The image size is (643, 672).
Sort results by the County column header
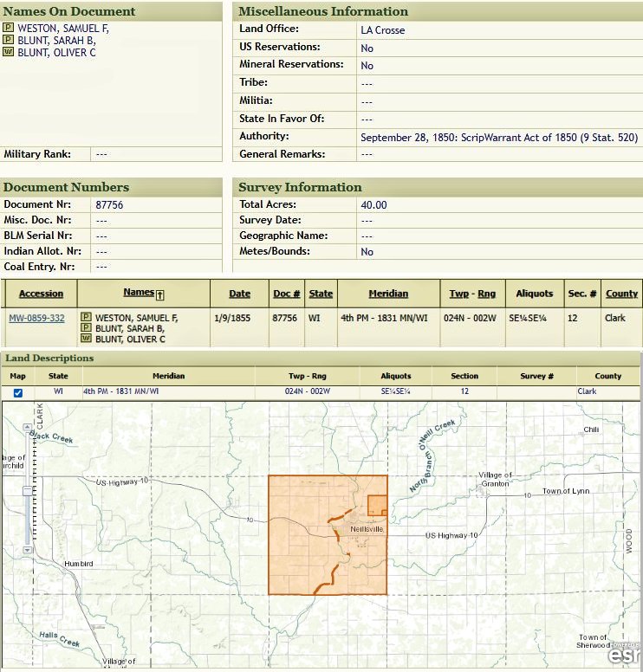[x=621, y=294]
